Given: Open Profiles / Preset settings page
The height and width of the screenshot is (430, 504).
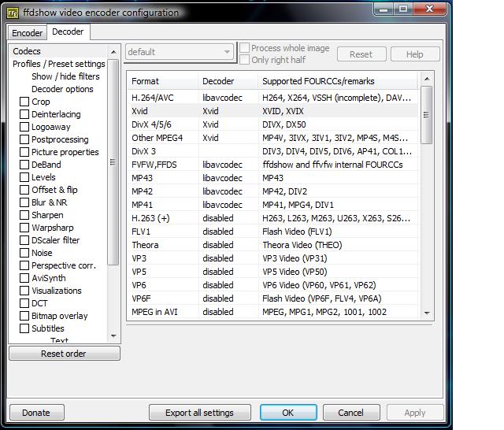Looking at the screenshot, I should tap(59, 64).
